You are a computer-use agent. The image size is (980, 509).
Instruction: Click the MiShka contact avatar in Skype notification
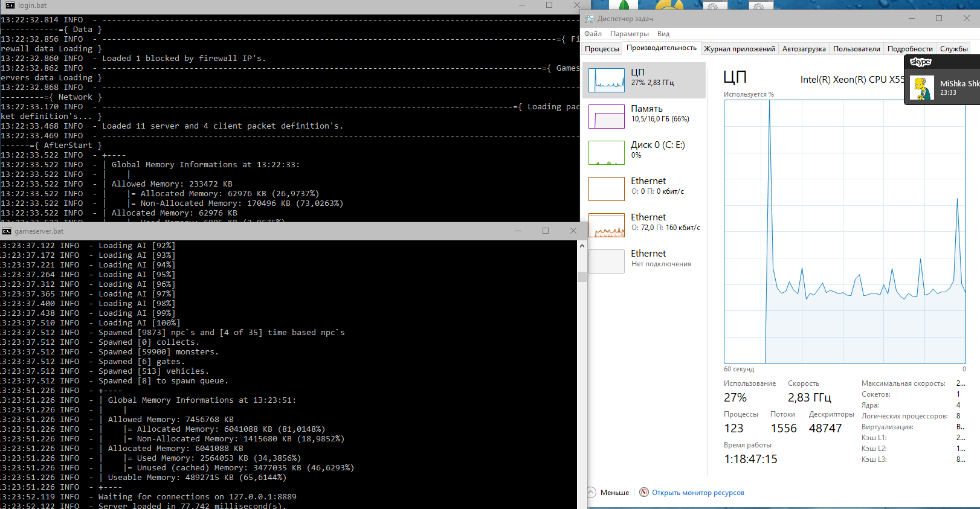click(922, 89)
